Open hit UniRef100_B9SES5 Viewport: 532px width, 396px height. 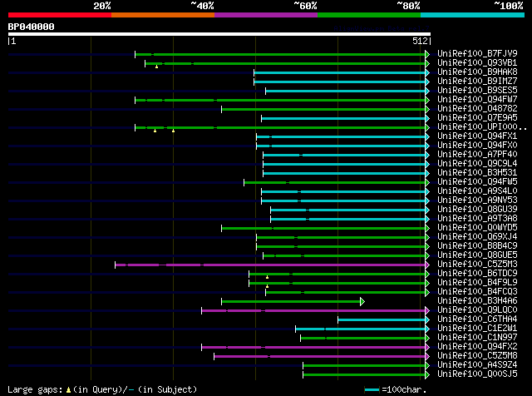point(477,90)
